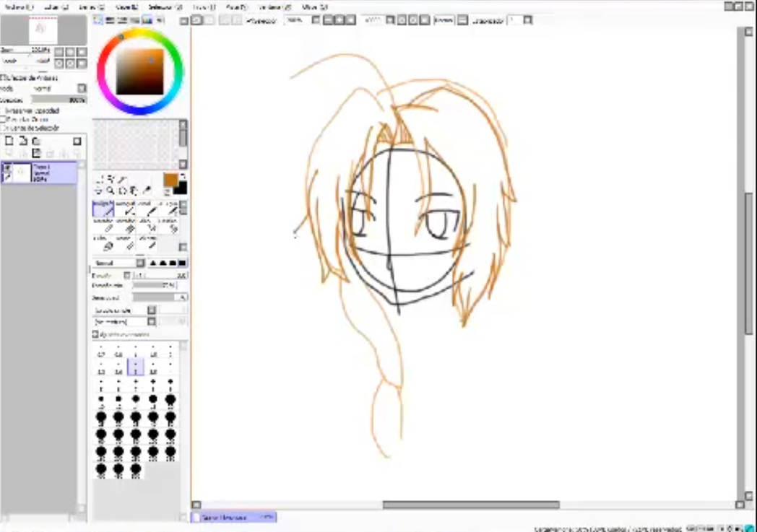The image size is (757, 532).
Task: Open the stabilizer value dropdown
Action: click(528, 20)
